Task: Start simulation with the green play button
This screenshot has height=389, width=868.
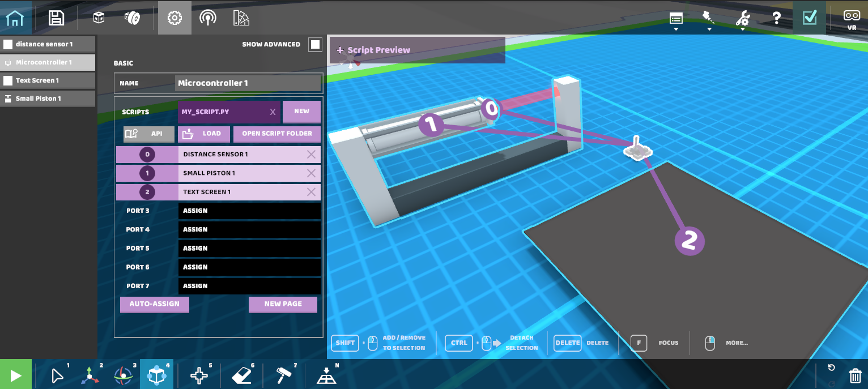Action: 16,375
